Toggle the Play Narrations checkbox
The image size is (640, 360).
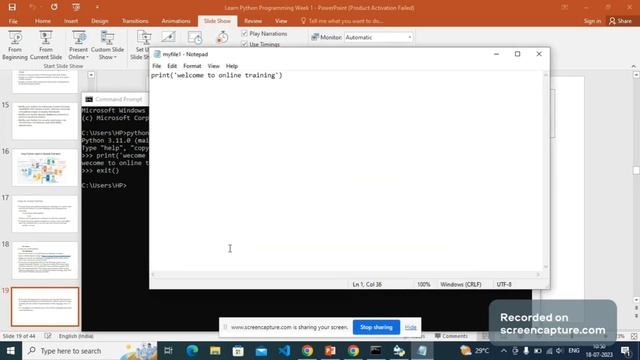tap(244, 33)
